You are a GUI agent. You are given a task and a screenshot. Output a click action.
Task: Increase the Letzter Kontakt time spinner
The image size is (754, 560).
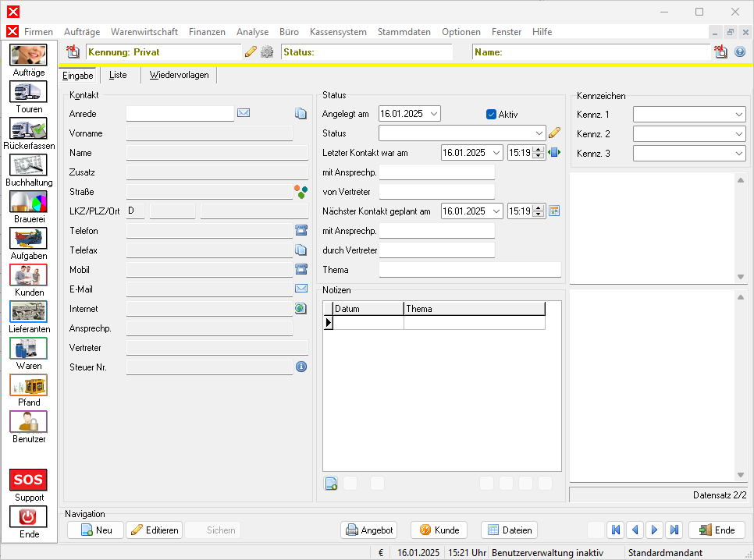pyautogui.click(x=539, y=150)
